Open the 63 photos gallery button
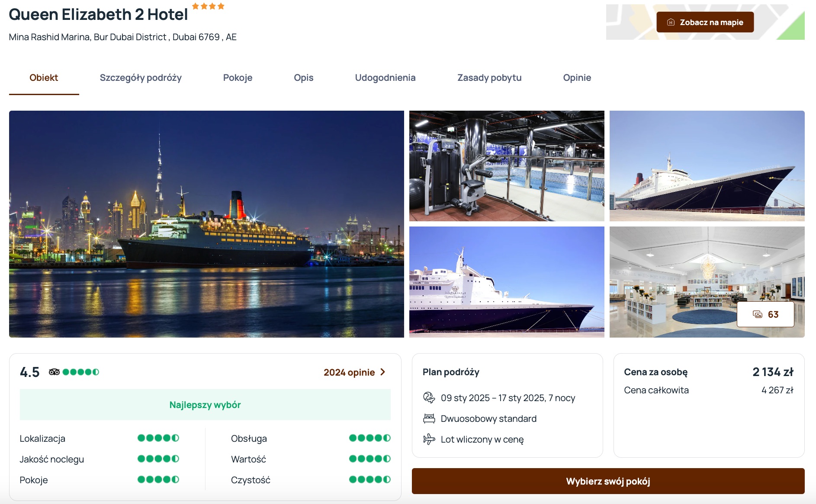The width and height of the screenshot is (816, 504). click(x=765, y=314)
